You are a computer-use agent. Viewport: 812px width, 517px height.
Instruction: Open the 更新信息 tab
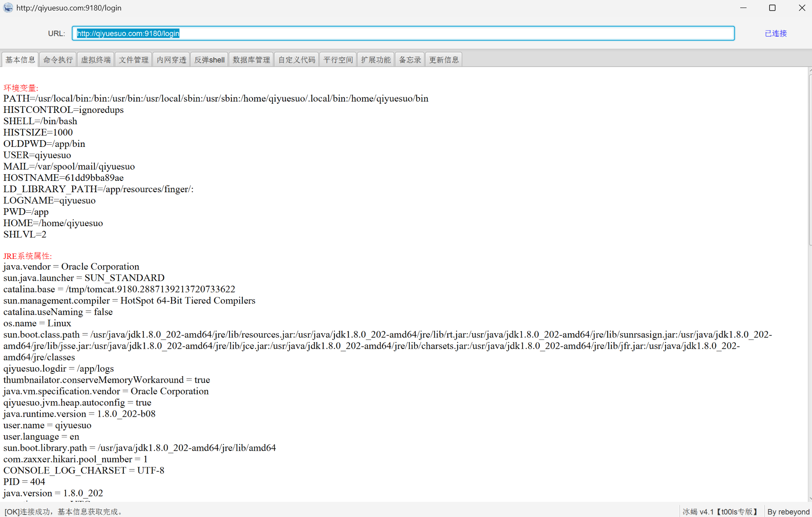pyautogui.click(x=444, y=60)
